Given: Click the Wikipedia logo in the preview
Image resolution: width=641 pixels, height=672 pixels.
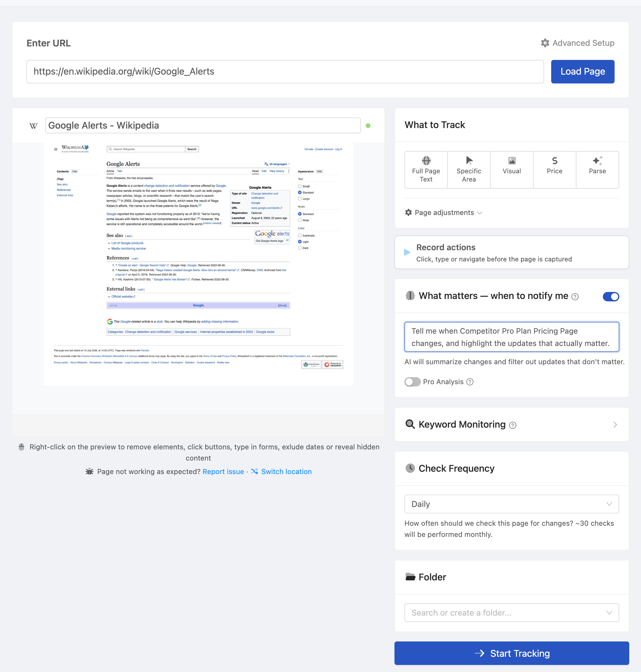Looking at the screenshot, I should point(75,148).
